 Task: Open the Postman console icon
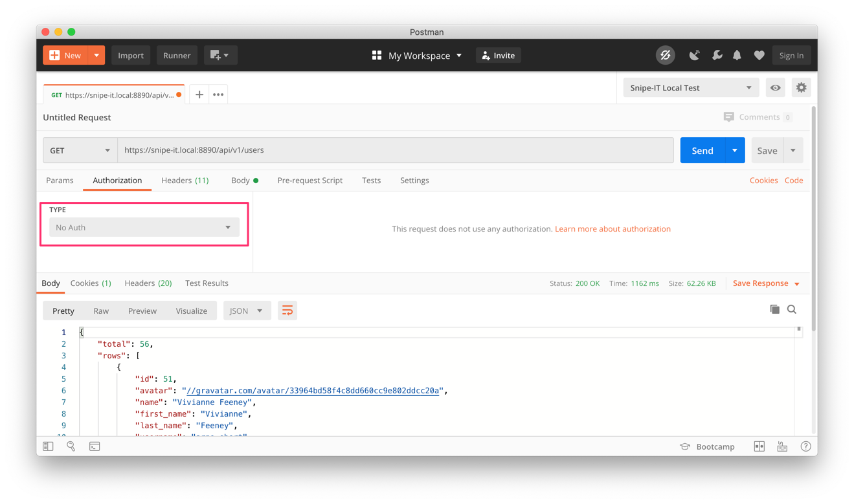pos(95,446)
